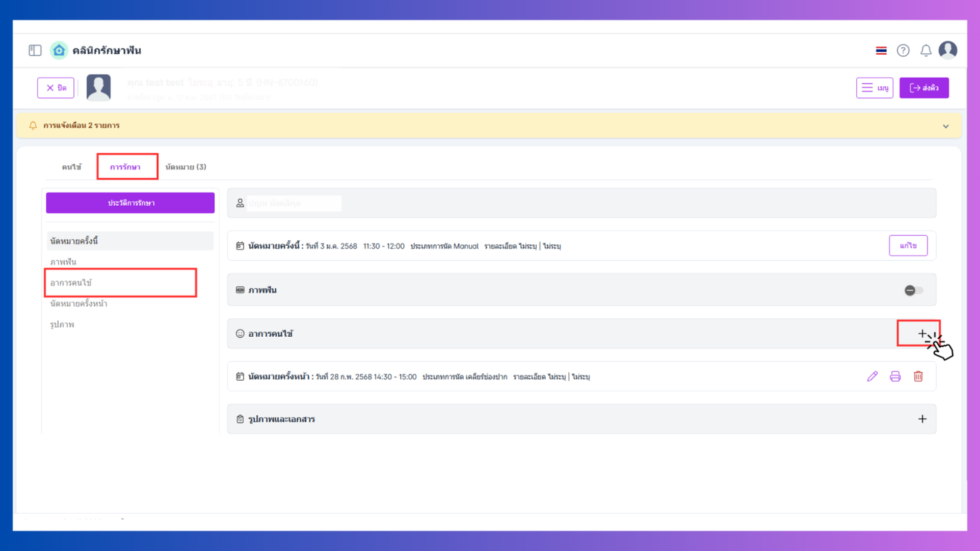Image resolution: width=980 pixels, height=551 pixels.
Task: Click the แก้ไข button for current appointment
Action: point(909,246)
